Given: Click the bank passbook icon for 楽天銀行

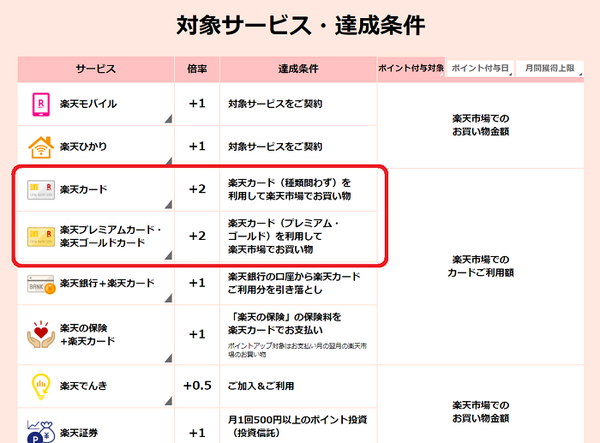Looking at the screenshot, I should [41, 284].
